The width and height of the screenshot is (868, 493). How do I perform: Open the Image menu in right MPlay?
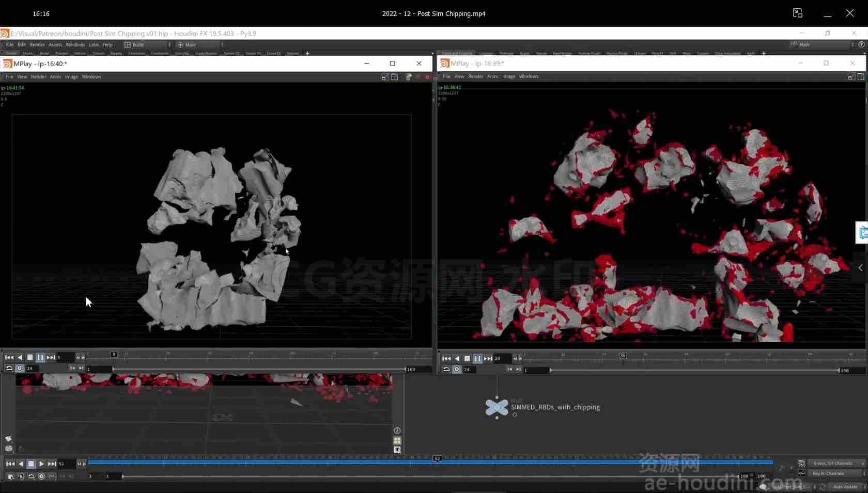pyautogui.click(x=508, y=76)
